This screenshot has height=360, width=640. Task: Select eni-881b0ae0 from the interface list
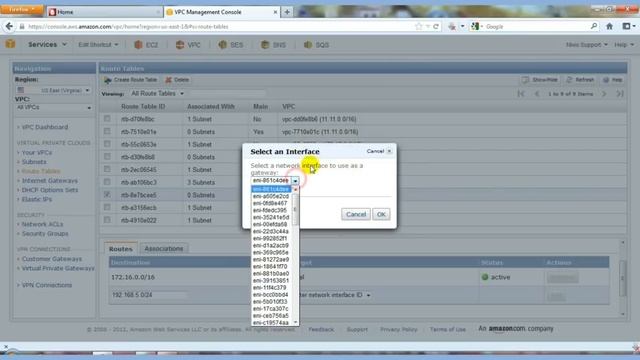click(x=271, y=273)
